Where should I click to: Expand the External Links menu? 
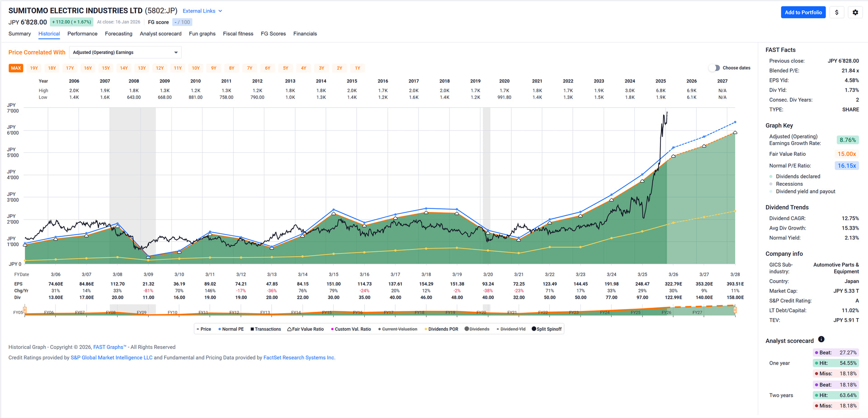[x=202, y=11]
